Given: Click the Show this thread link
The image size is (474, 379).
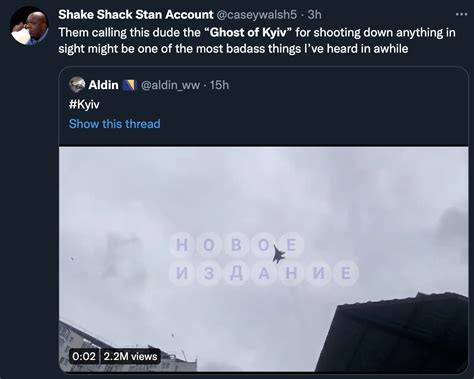Looking at the screenshot, I should point(114,124).
